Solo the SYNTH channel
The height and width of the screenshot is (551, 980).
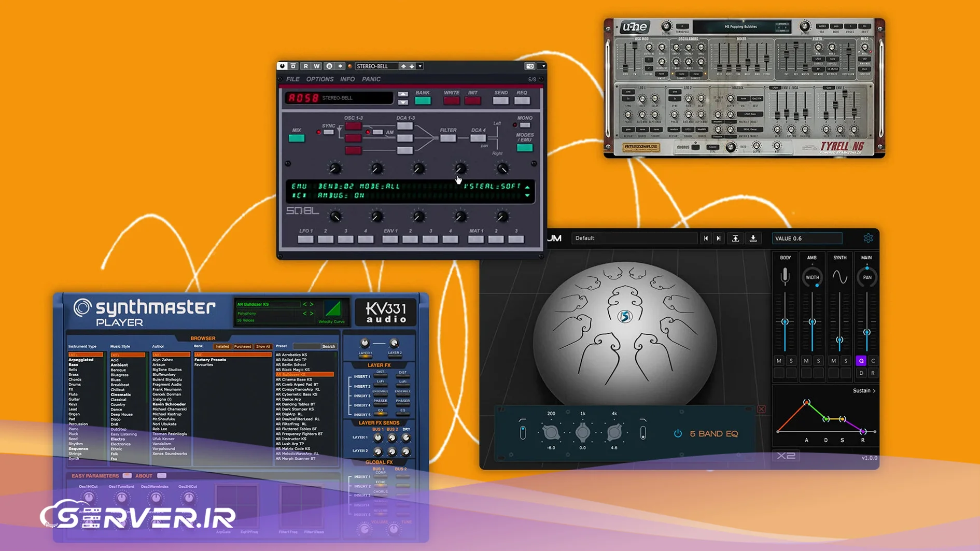(846, 361)
